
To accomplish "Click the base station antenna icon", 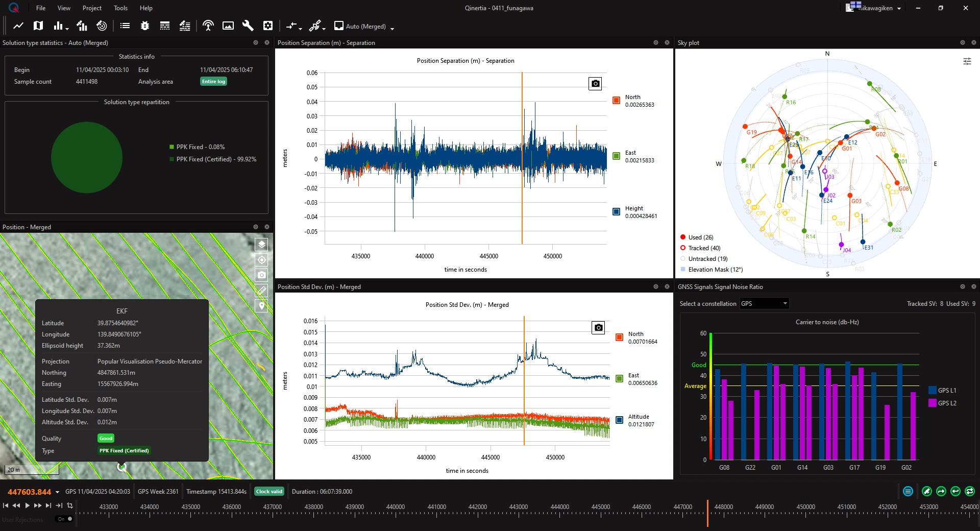I will pos(208,26).
